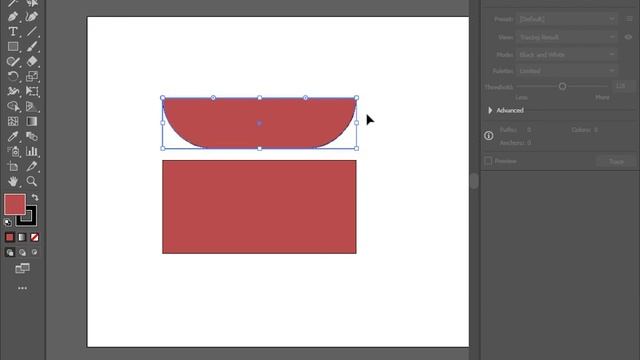Open Edit Toolbar three-dots button

[x=22, y=288]
